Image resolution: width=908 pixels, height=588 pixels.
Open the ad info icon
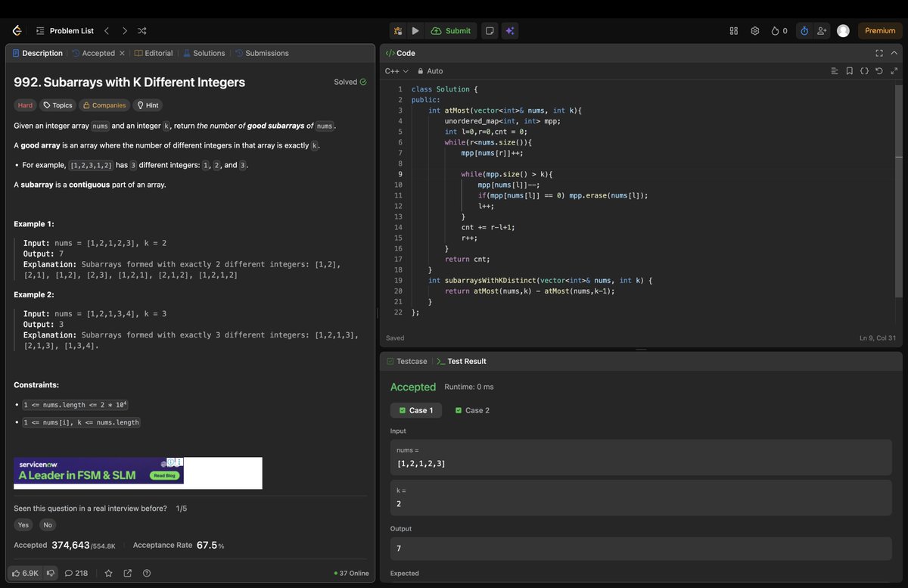[171, 462]
